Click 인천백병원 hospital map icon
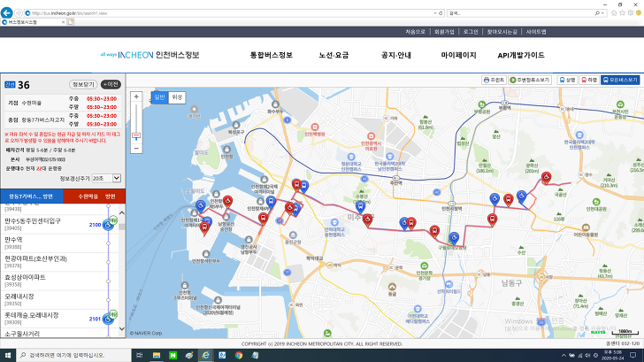This screenshot has height=362, width=644. click(315, 127)
